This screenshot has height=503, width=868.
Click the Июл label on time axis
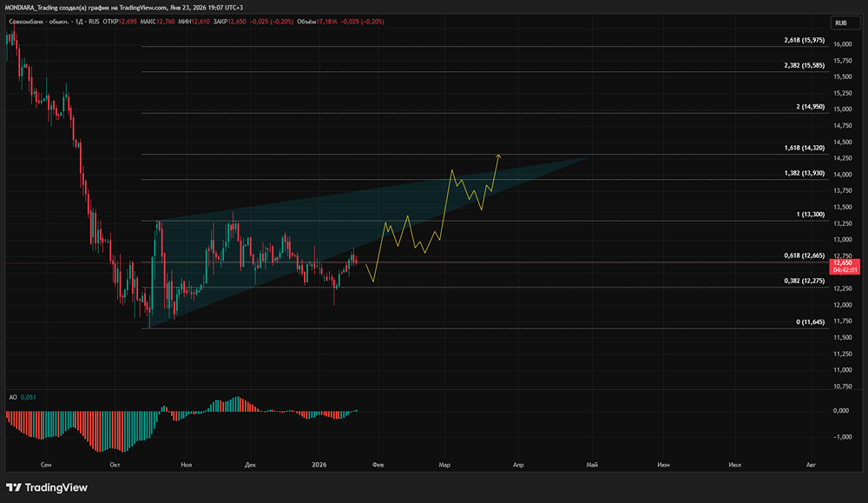point(734,465)
